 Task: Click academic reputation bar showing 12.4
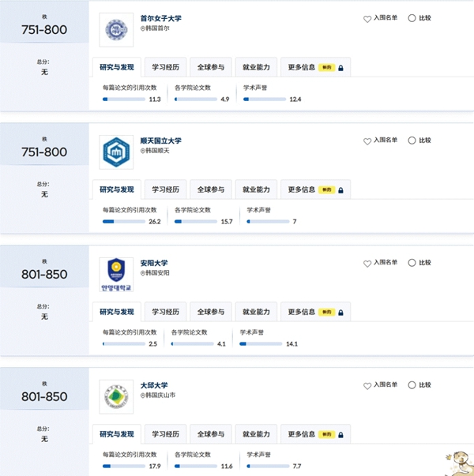(265, 99)
